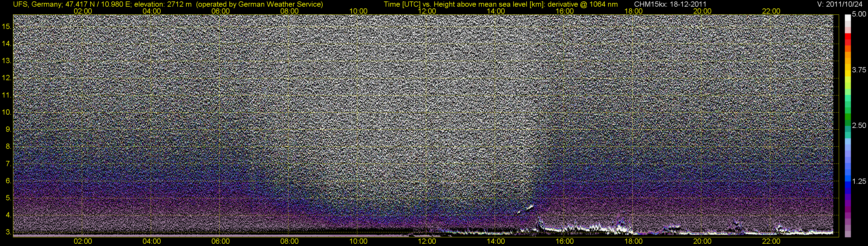Click the 5.00 colorbar value
The width and height of the screenshot is (868, 246).
(x=859, y=14)
